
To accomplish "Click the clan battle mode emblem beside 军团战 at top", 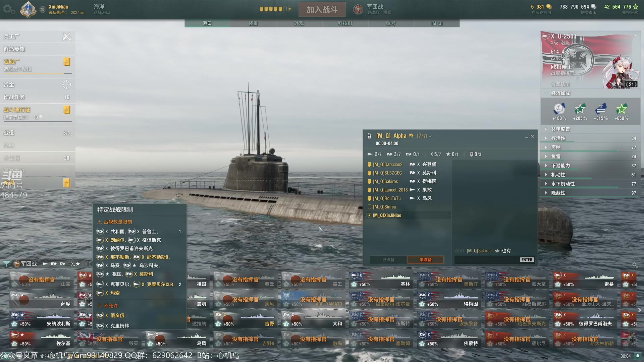I will [x=358, y=9].
